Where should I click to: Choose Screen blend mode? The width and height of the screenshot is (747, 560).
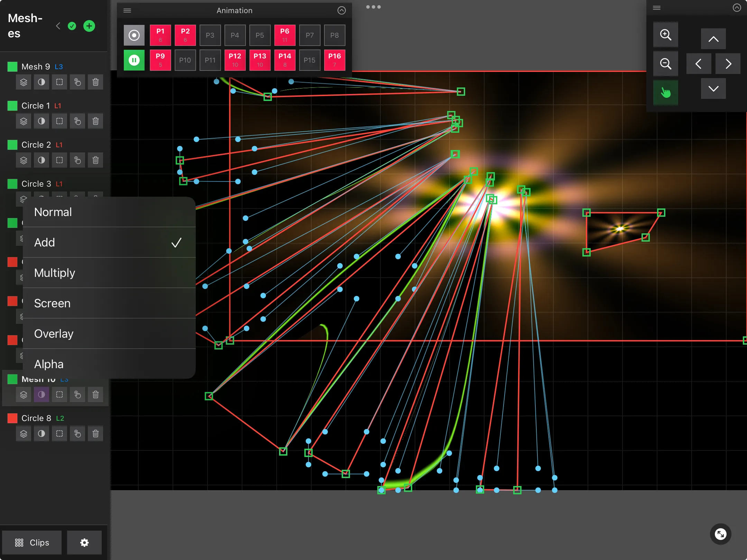click(109, 303)
